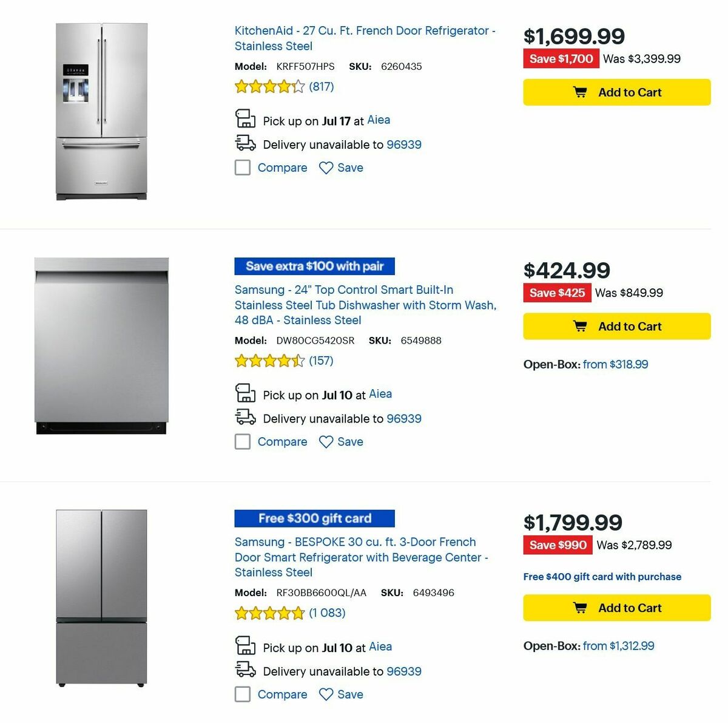
Task: Check Compare for the BESPOKE refrigerator
Action: 243,694
